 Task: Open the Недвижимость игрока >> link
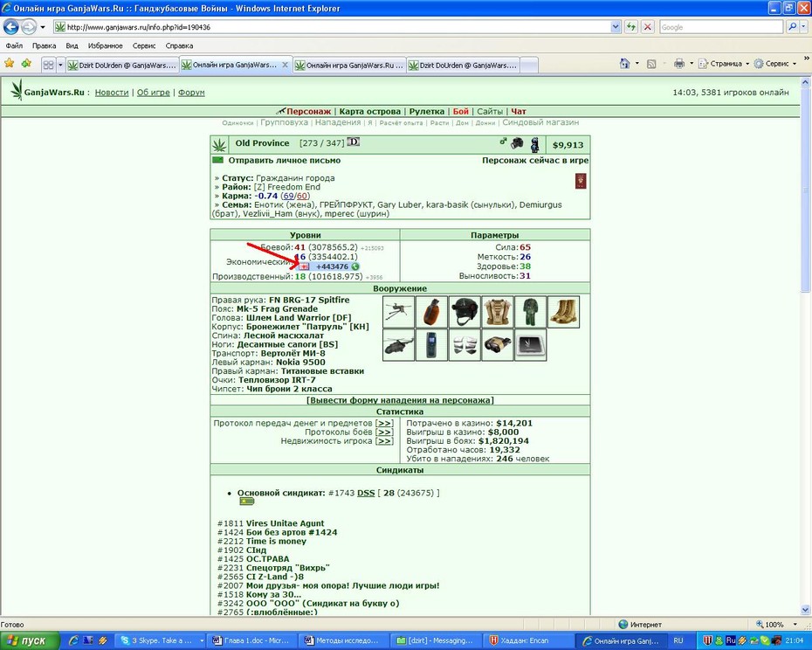pyautogui.click(x=383, y=441)
